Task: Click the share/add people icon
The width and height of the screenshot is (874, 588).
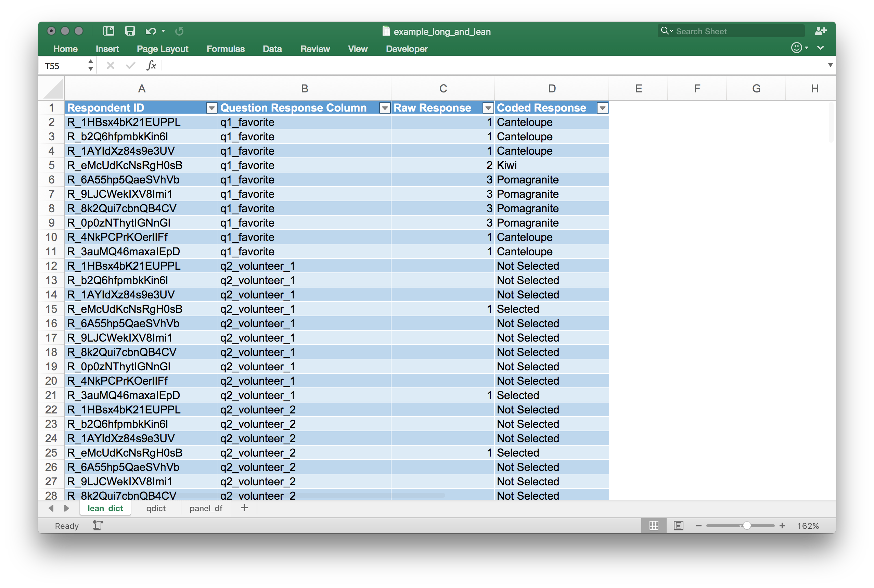Action: (820, 31)
